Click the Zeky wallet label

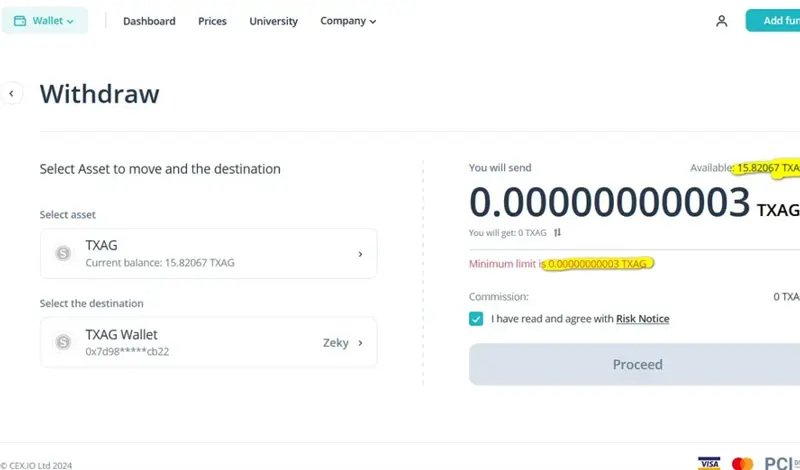click(336, 343)
